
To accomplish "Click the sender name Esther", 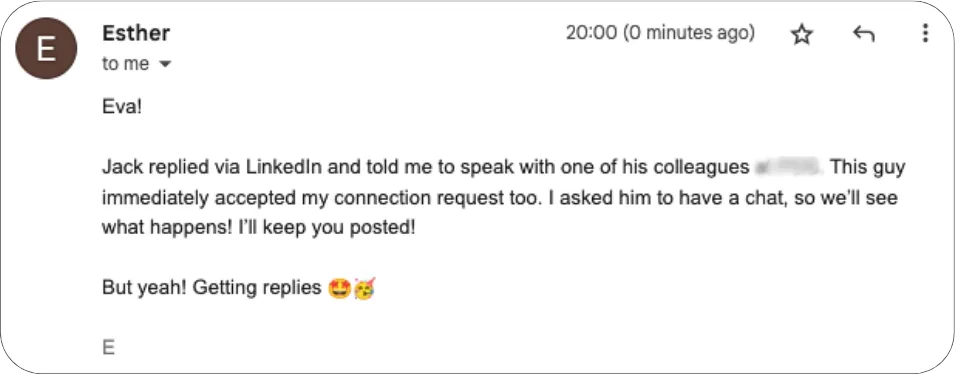I will [136, 34].
